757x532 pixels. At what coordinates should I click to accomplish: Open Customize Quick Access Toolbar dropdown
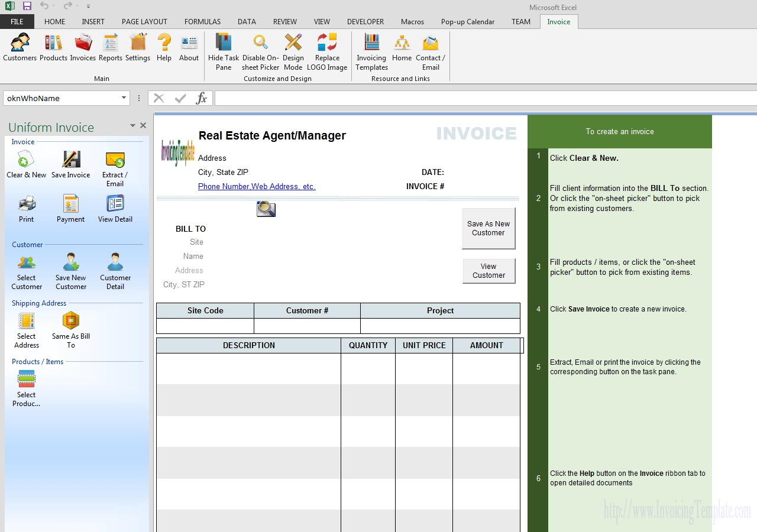coord(88,7)
